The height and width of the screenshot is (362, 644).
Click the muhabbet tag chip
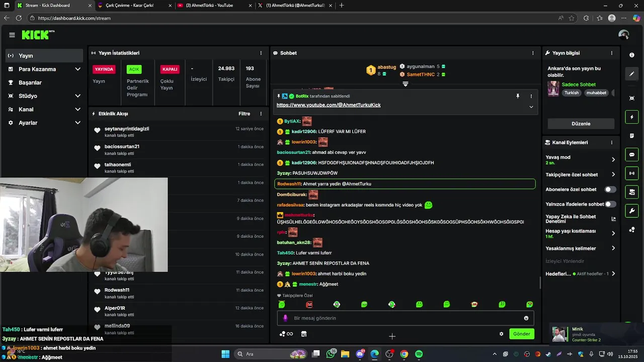(596, 93)
